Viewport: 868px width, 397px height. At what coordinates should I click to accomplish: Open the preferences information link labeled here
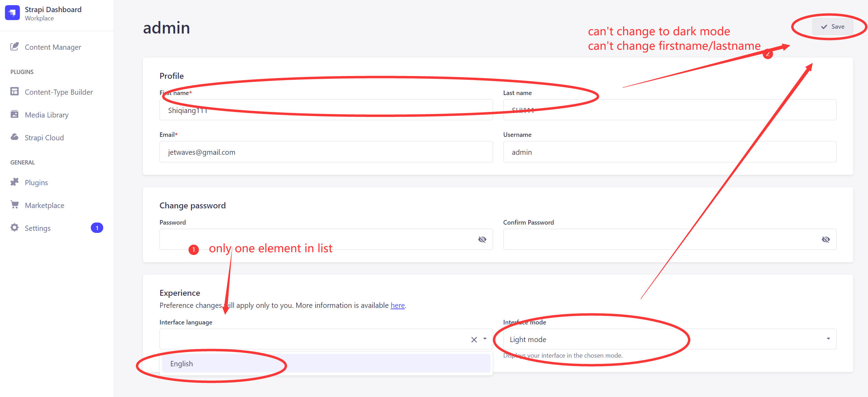pos(397,305)
